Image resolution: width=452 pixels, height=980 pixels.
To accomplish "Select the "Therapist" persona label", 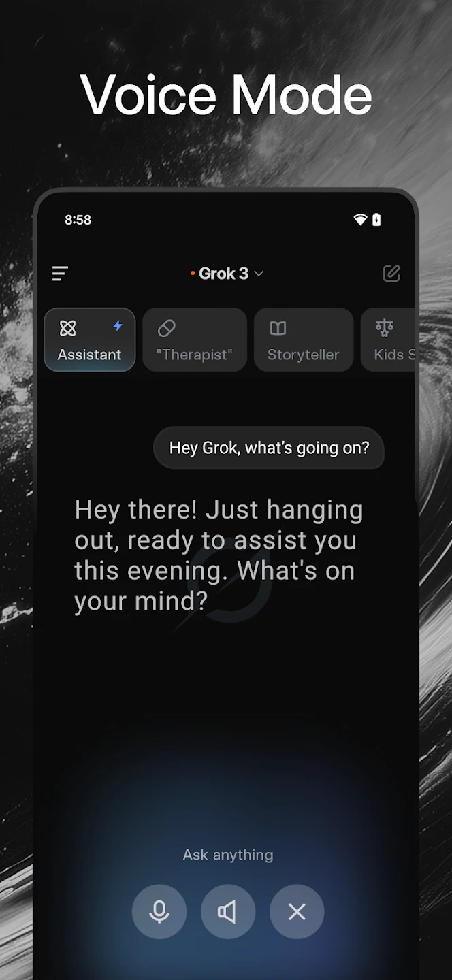I will coord(195,355).
